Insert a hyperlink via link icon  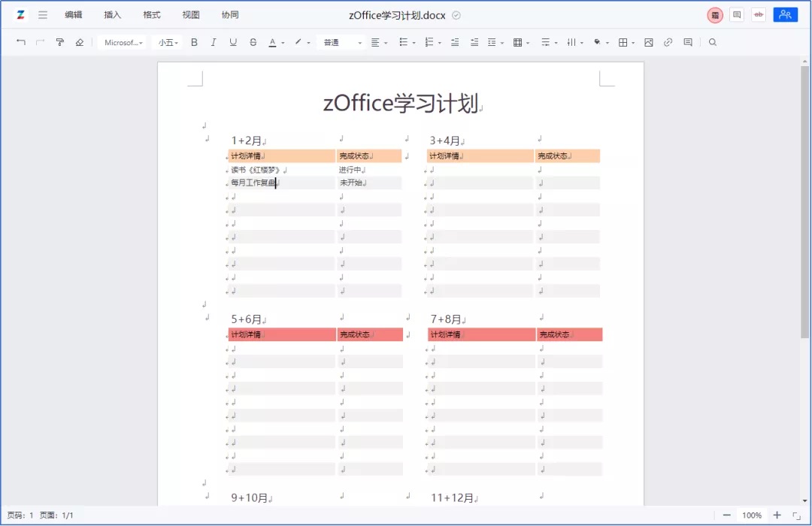[x=668, y=42]
